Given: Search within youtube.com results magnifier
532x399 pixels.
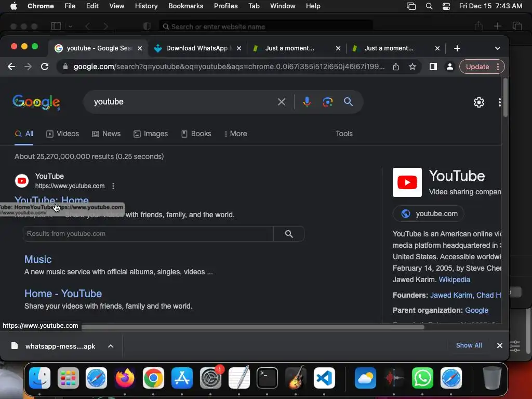Looking at the screenshot, I should 289,234.
